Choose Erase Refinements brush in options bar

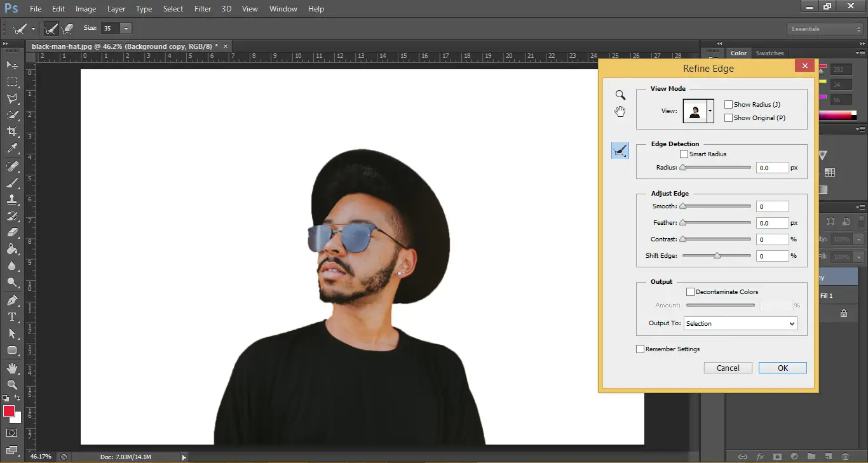pyautogui.click(x=68, y=29)
